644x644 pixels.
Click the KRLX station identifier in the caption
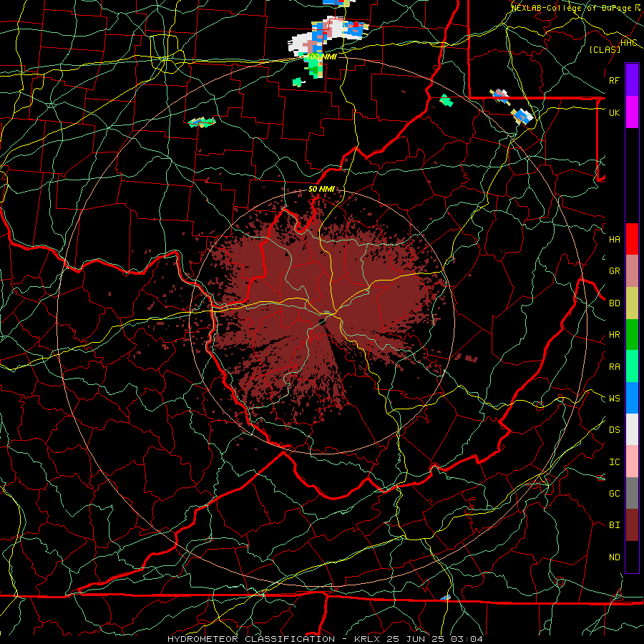[367, 639]
